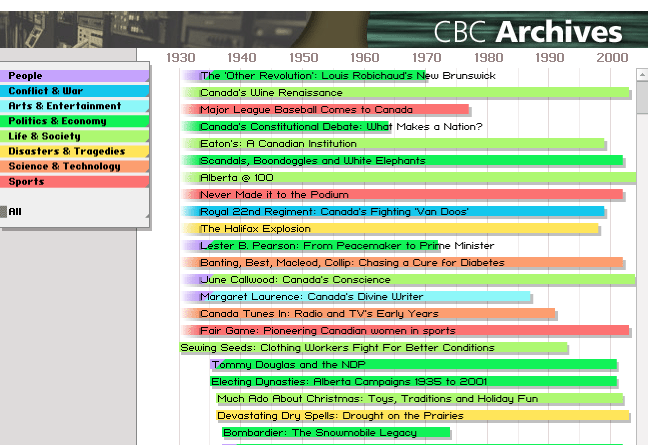Image resolution: width=648 pixels, height=445 pixels.
Task: Open Royal 22nd Regiment 'Van Doos' topic
Action: [393, 212]
